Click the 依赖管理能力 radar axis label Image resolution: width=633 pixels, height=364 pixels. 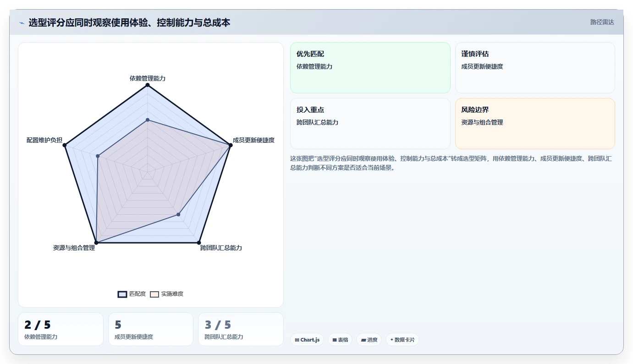pos(147,78)
